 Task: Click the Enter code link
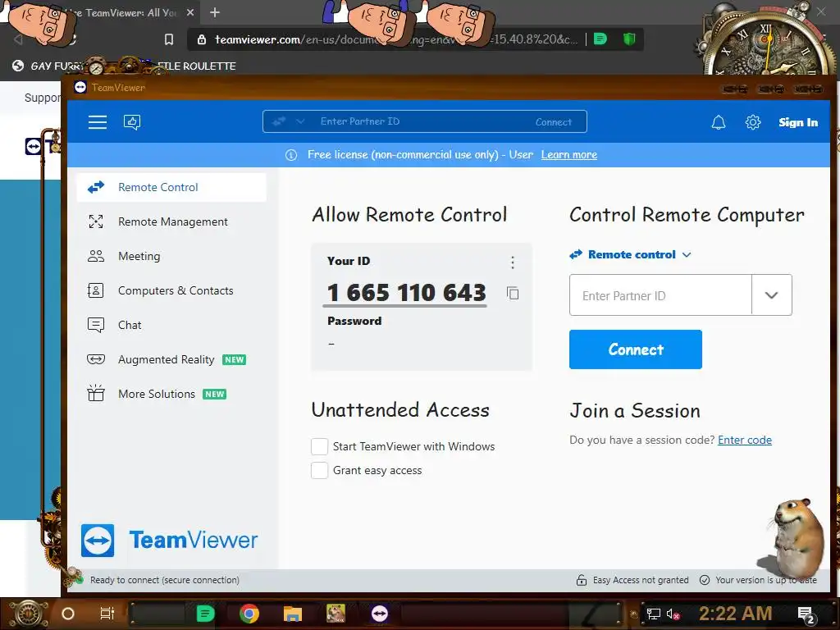pos(745,441)
